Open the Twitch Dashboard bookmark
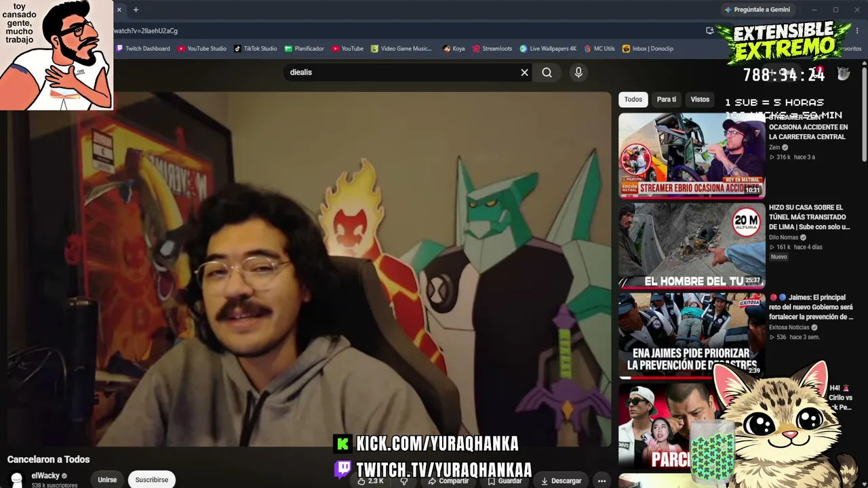This screenshot has width=868, height=488. pyautogui.click(x=143, y=49)
